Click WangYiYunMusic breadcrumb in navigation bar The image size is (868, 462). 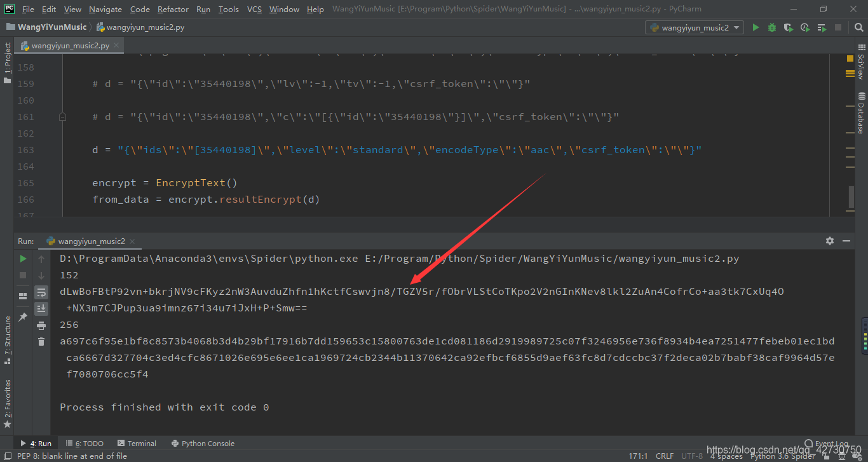click(46, 27)
